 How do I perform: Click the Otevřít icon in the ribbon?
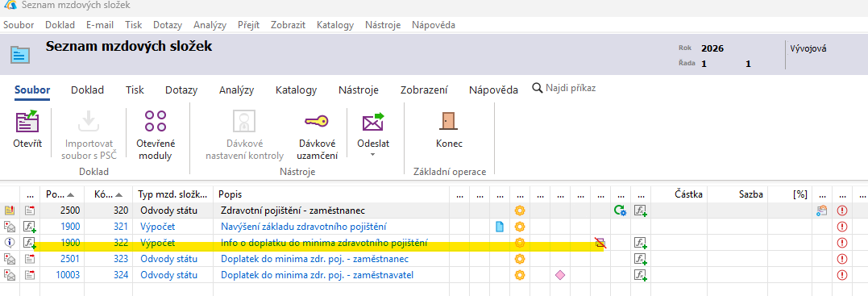click(27, 121)
